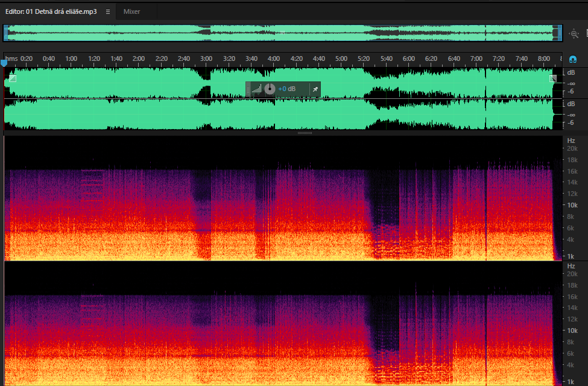The width and height of the screenshot is (588, 386).
Task: Click the fade in handle on the waveform
Action: pyautogui.click(x=13, y=78)
